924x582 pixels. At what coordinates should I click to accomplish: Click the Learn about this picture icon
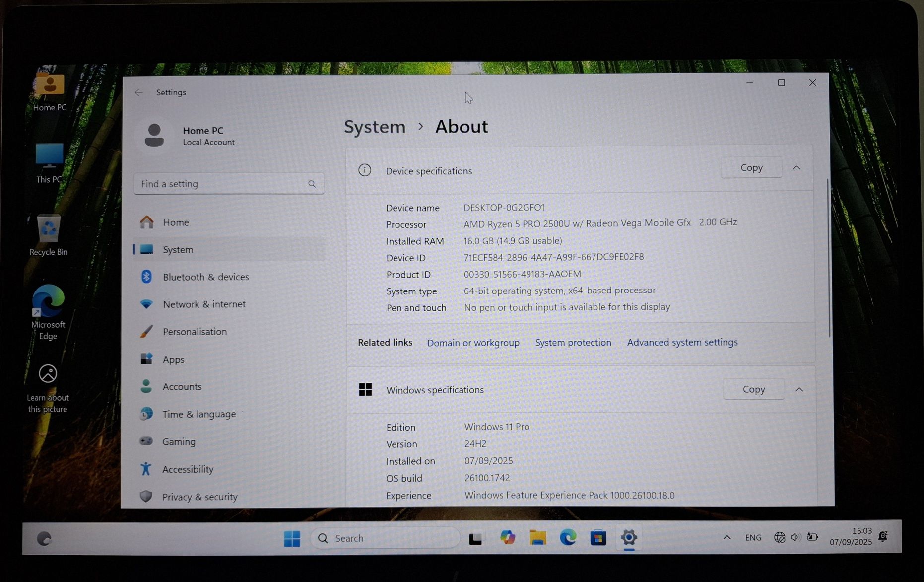(48, 374)
